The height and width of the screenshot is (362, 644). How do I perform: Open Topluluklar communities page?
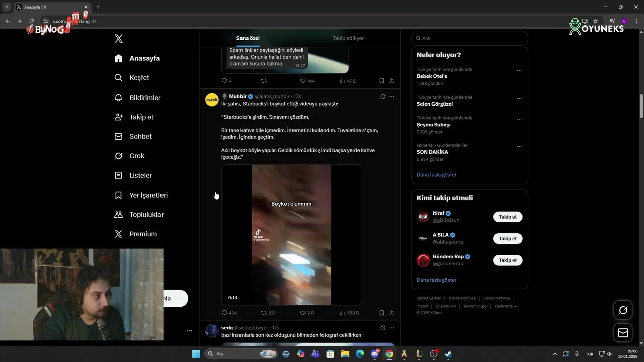click(139, 215)
